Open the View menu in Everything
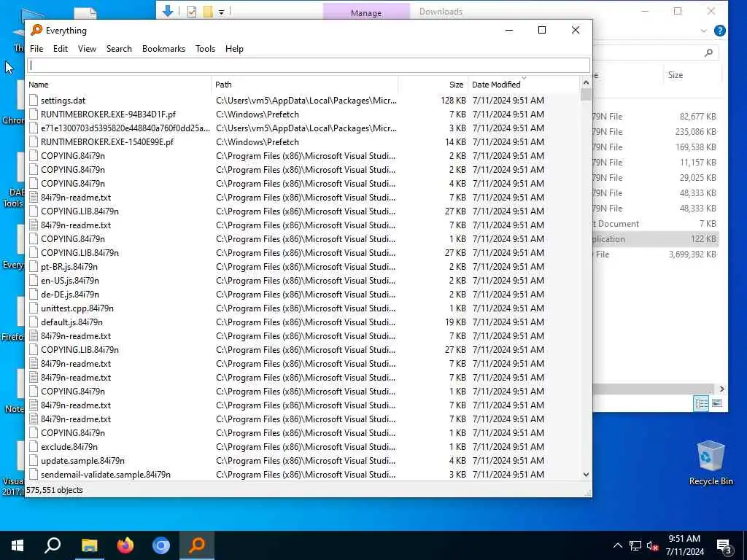Viewport: 747px width, 560px height. (x=88, y=49)
